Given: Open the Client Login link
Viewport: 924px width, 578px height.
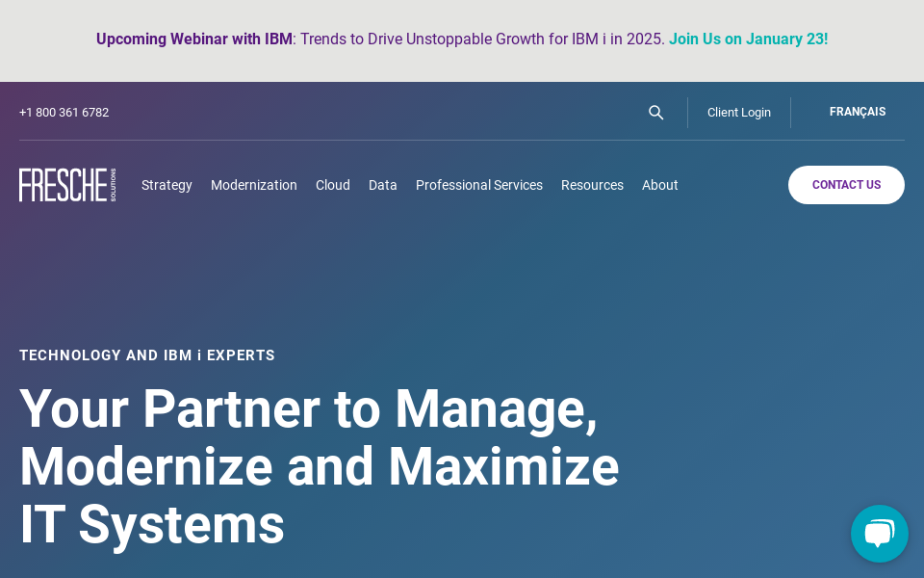Looking at the screenshot, I should click(739, 113).
